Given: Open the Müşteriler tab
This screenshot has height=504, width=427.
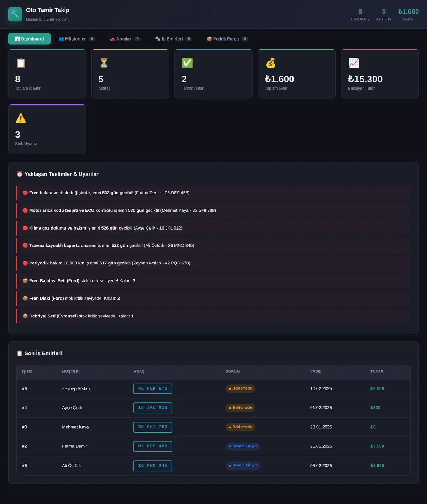Looking at the screenshot, I should (77, 39).
